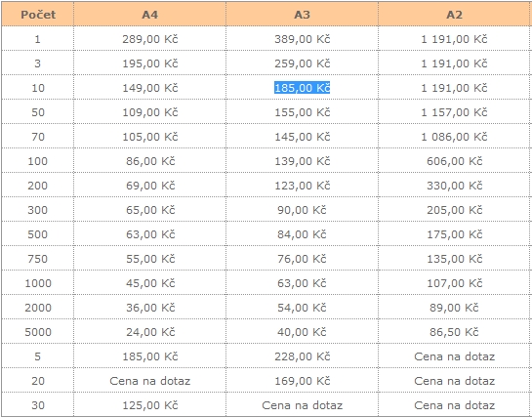
Task: Click the 1 086,00 Kč price cell
Action: (x=454, y=137)
